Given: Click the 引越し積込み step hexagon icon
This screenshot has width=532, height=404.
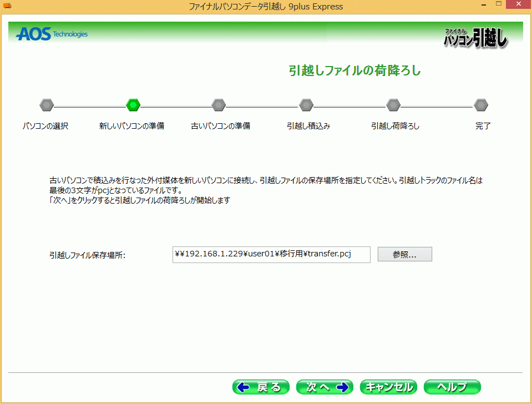Looking at the screenshot, I should tap(306, 104).
